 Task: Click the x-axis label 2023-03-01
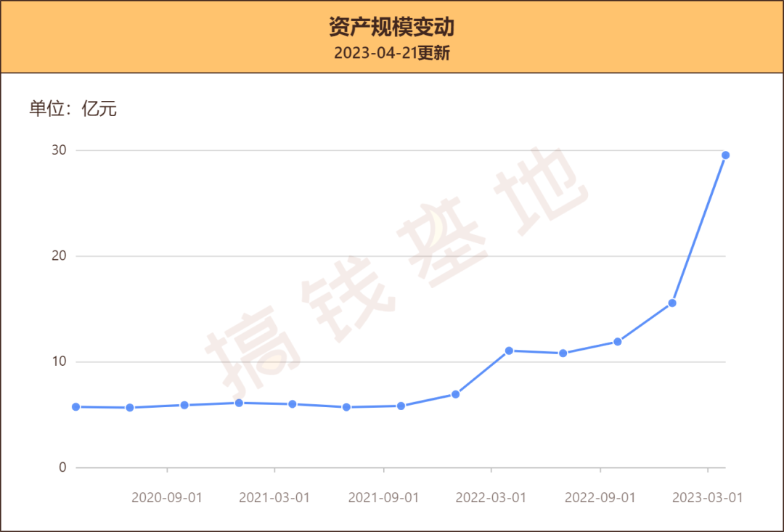pyautogui.click(x=708, y=498)
